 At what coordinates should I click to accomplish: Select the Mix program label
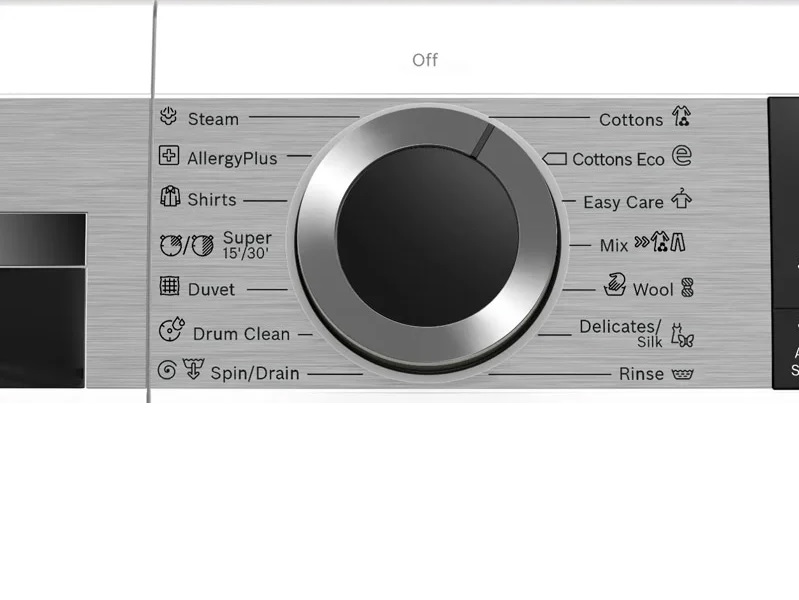point(614,245)
